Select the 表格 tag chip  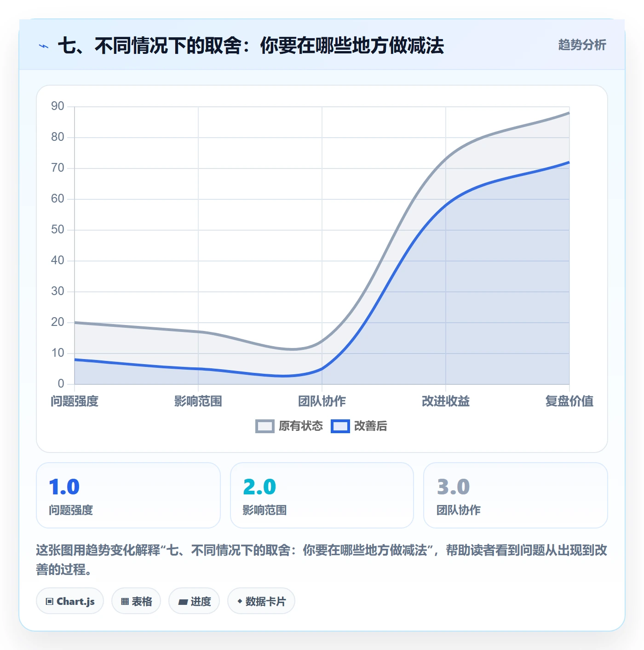[x=136, y=601]
